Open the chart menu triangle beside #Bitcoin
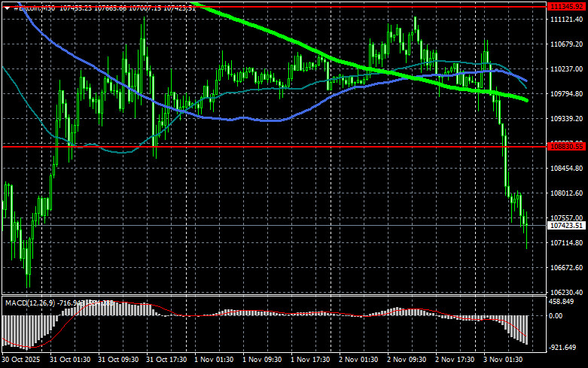 click(7, 8)
